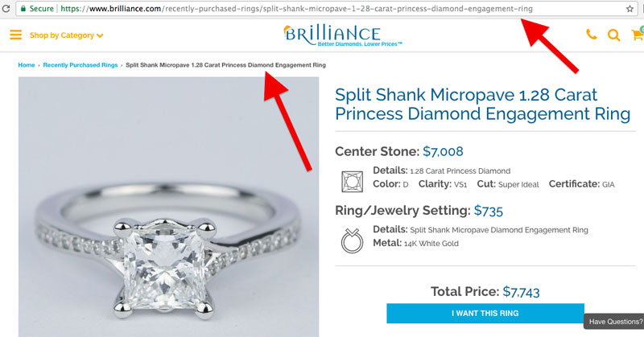Click the Shop by Category chevron arrow
The height and width of the screenshot is (337, 644).
[100, 36]
